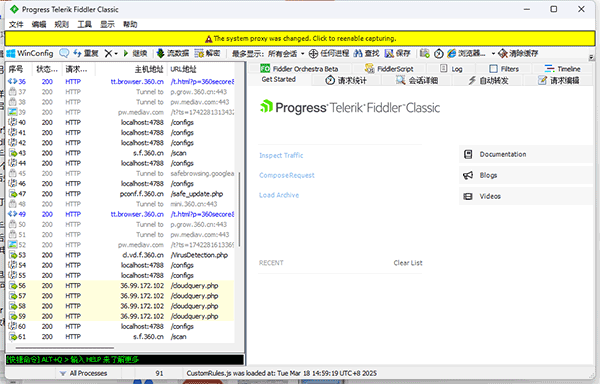Select session 61 /scan row

click(121, 337)
